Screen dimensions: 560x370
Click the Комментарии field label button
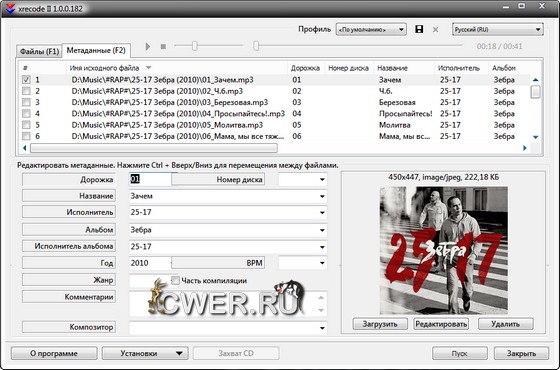point(69,297)
